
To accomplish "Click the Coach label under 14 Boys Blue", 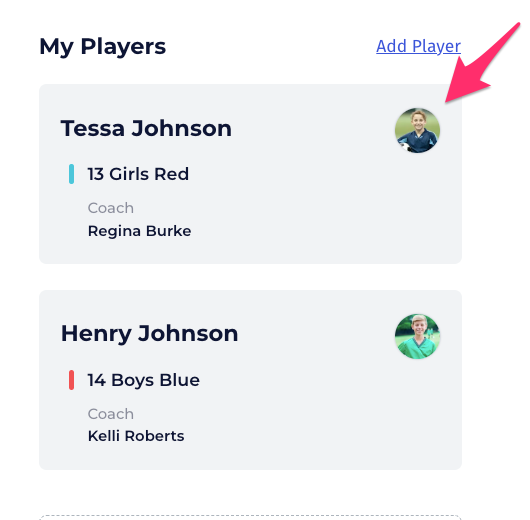I will pyautogui.click(x=111, y=414).
